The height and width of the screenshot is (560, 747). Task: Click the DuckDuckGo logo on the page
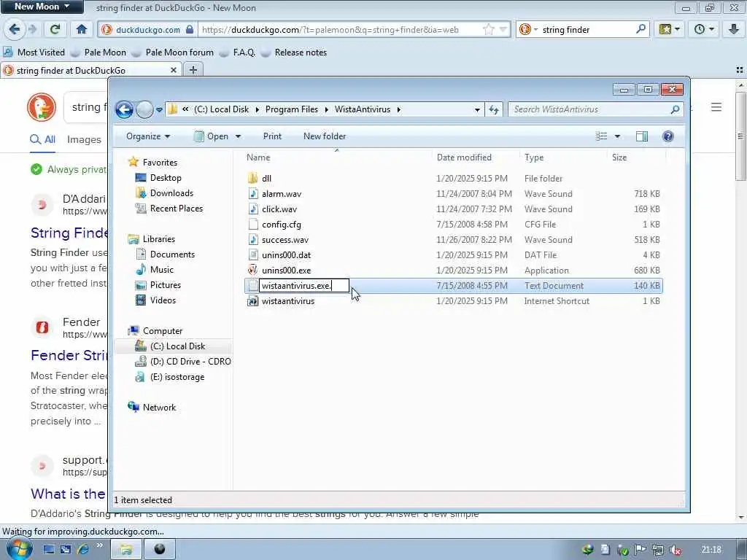(42, 107)
